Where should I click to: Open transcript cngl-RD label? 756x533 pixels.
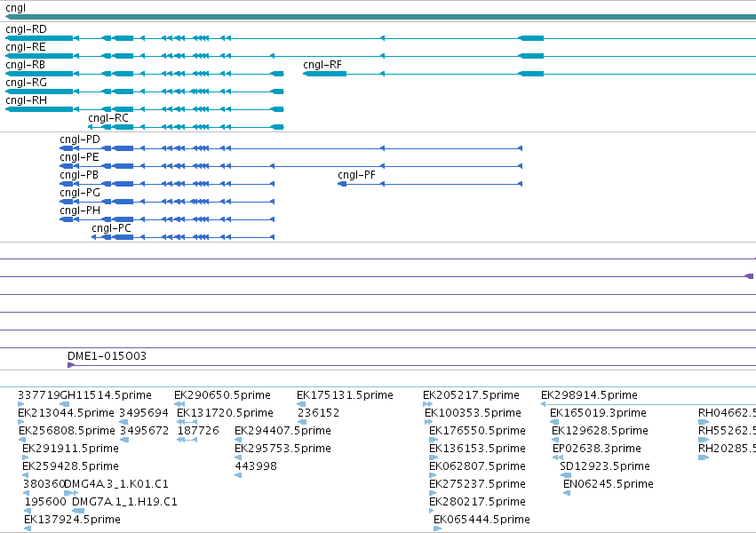[26, 29]
